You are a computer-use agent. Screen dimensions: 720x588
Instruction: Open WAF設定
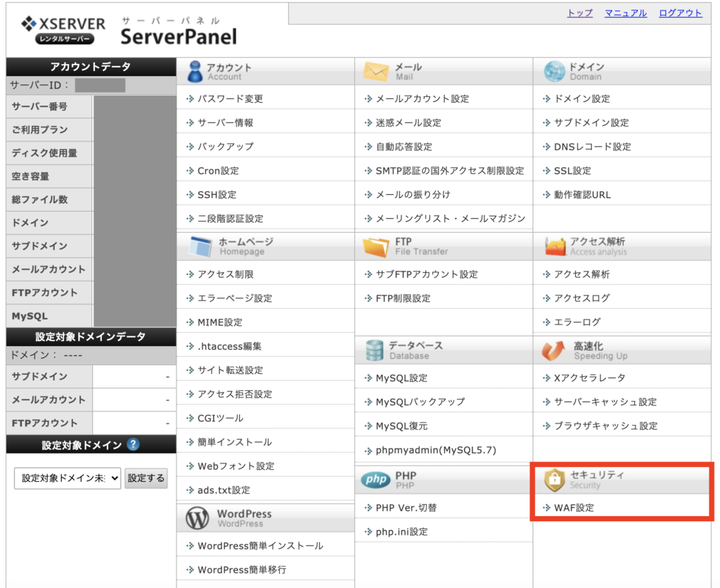tap(574, 508)
